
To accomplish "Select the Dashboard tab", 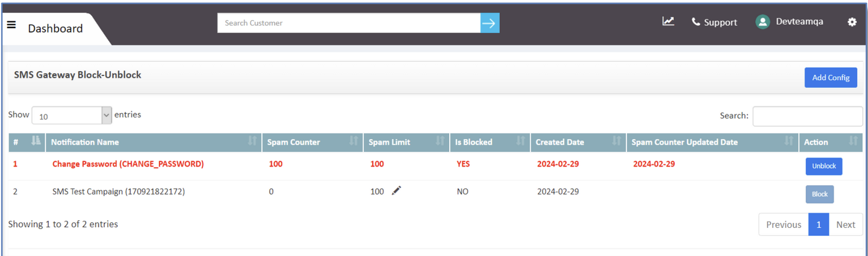I will [x=55, y=28].
